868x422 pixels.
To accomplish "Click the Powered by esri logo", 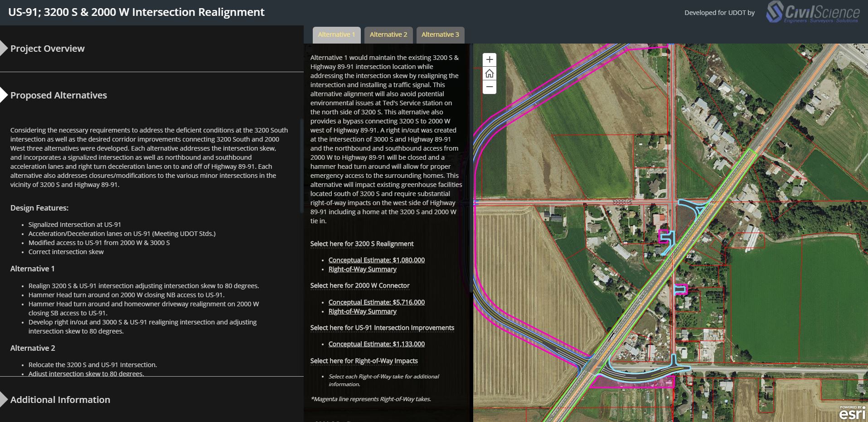I will click(851, 413).
